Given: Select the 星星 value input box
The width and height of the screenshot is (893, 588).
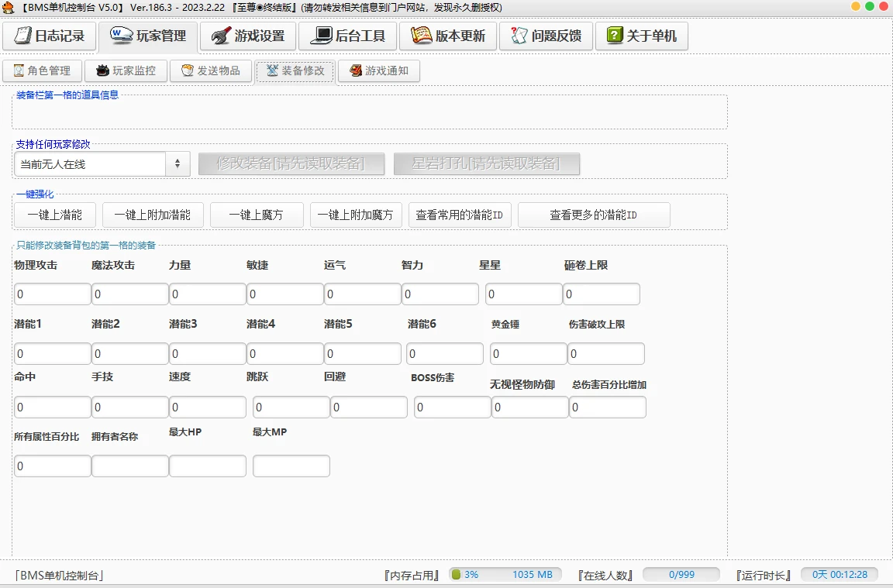Looking at the screenshot, I should tap(523, 294).
